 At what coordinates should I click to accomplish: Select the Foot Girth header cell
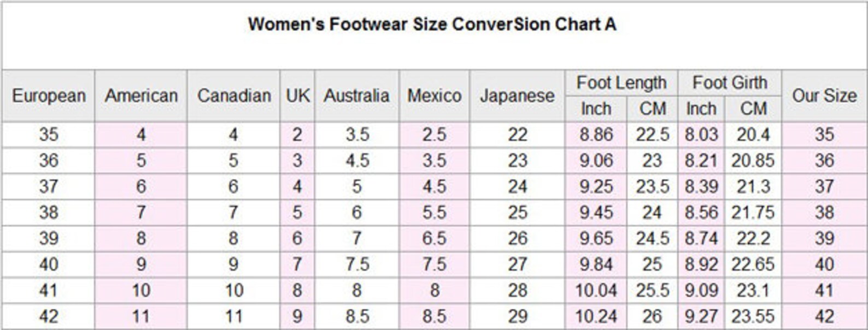tap(730, 83)
